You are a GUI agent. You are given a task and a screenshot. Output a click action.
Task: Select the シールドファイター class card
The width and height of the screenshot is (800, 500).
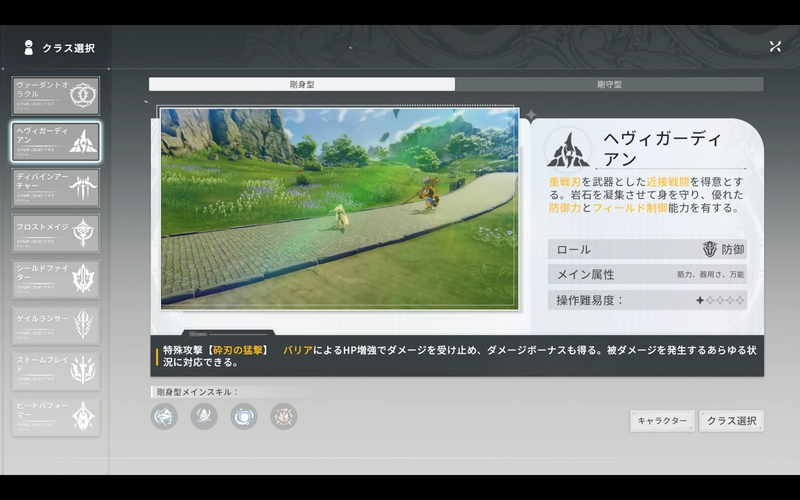pos(56,279)
